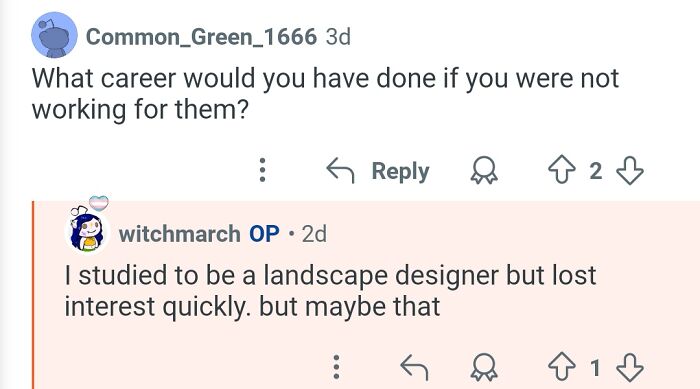
Task: Upvote Common_Green_1666's comment
Action: tap(562, 170)
